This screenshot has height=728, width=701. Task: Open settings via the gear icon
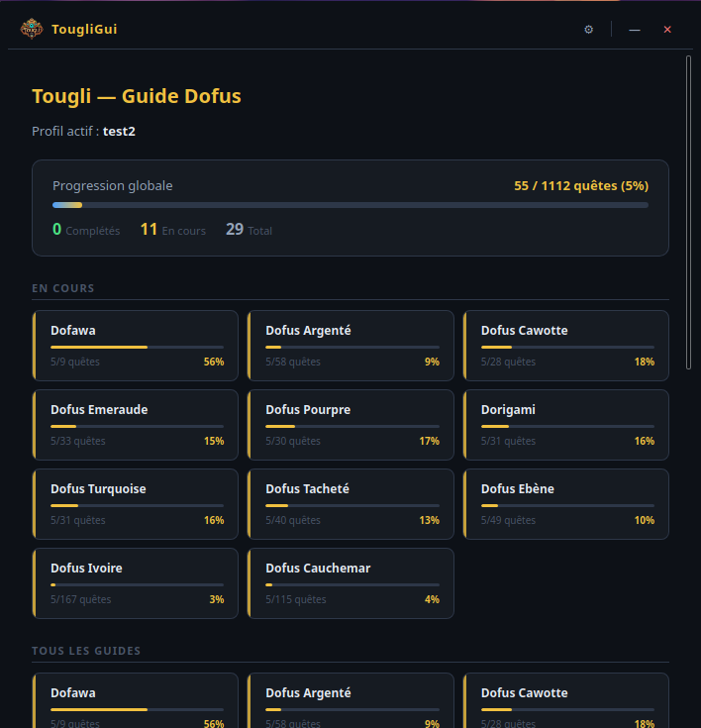click(x=588, y=30)
